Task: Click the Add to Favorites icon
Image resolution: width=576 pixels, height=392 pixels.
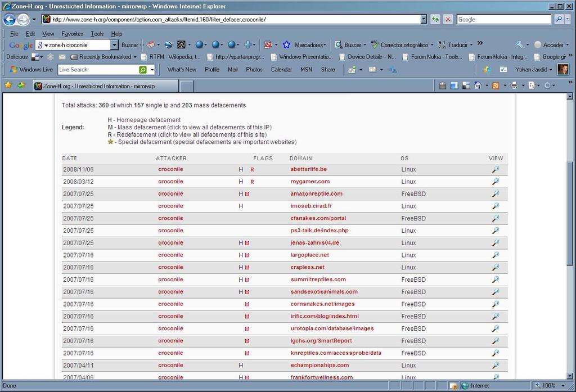Action: click(21, 85)
